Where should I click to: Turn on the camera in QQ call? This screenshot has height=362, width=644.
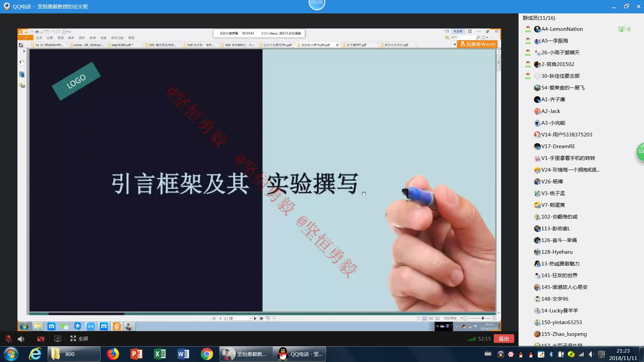click(41, 339)
